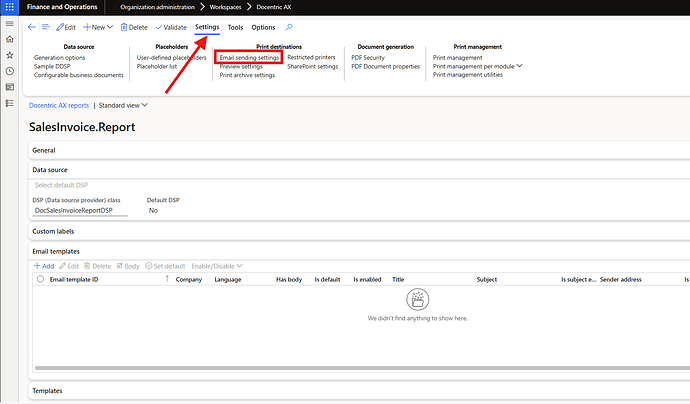Toggle the list view icon beside back arrow
The width and height of the screenshot is (690, 404).
coord(45,27)
